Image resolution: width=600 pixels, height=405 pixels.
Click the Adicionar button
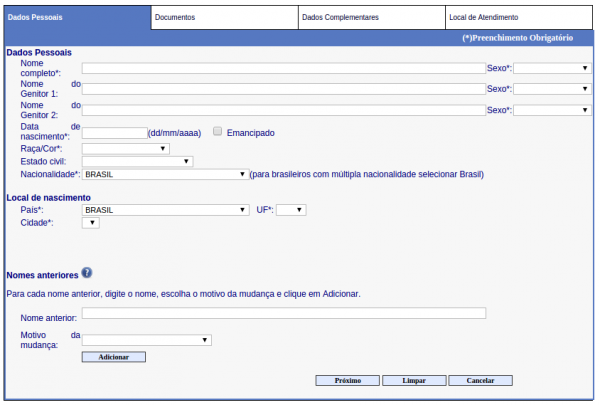pos(114,357)
